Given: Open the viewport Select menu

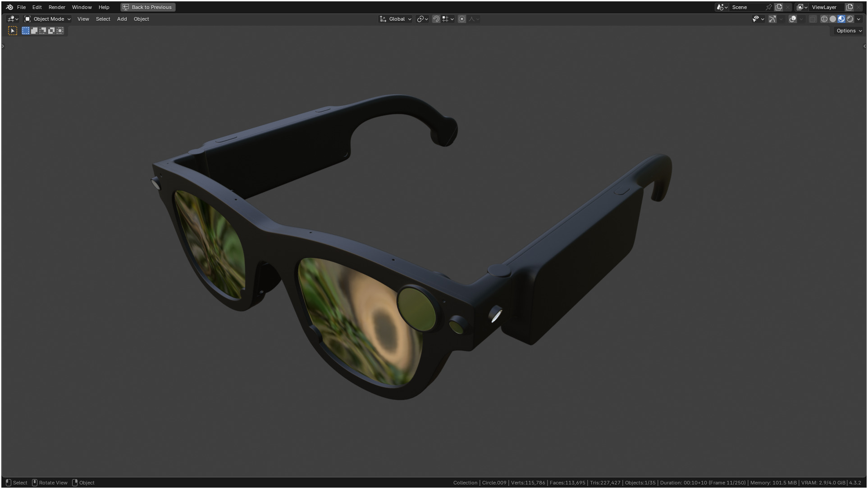Looking at the screenshot, I should point(103,19).
